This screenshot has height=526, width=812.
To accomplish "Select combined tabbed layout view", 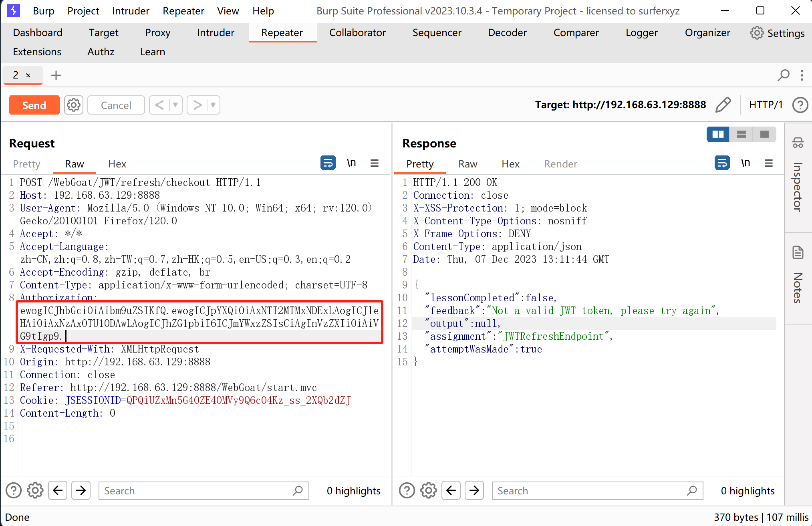I will click(764, 134).
